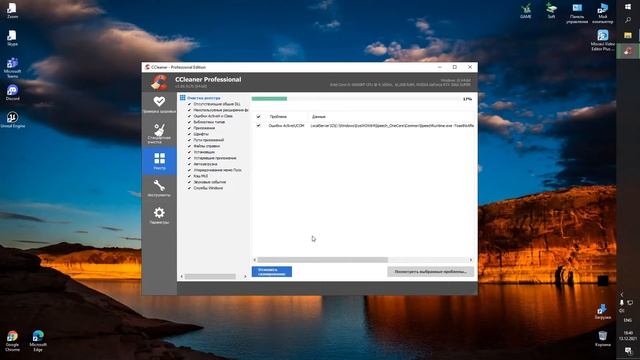The image size is (640, 360).
Task: Open Skype desktop shortcut
Action: (12, 38)
